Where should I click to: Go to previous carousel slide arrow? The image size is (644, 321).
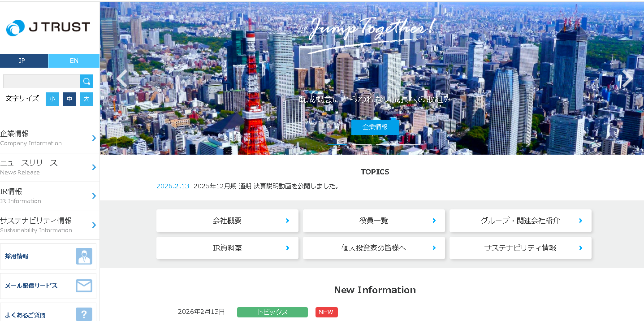coord(121,78)
